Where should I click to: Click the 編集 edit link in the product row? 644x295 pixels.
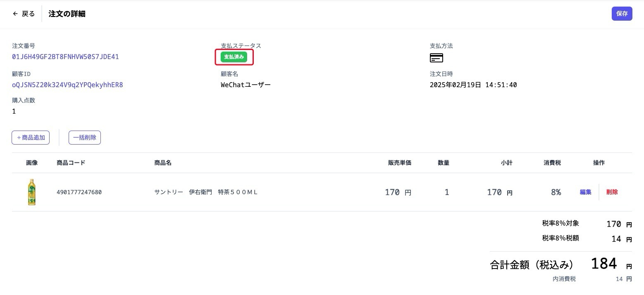(585, 192)
